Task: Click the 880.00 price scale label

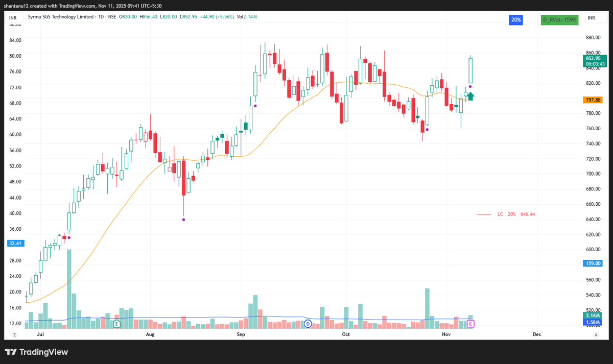Action: click(593, 37)
